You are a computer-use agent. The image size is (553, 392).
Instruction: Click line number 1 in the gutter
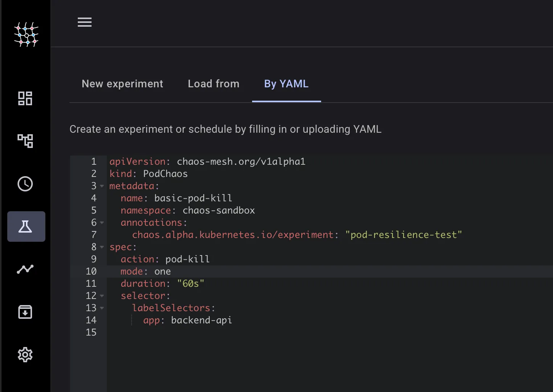[94, 162]
